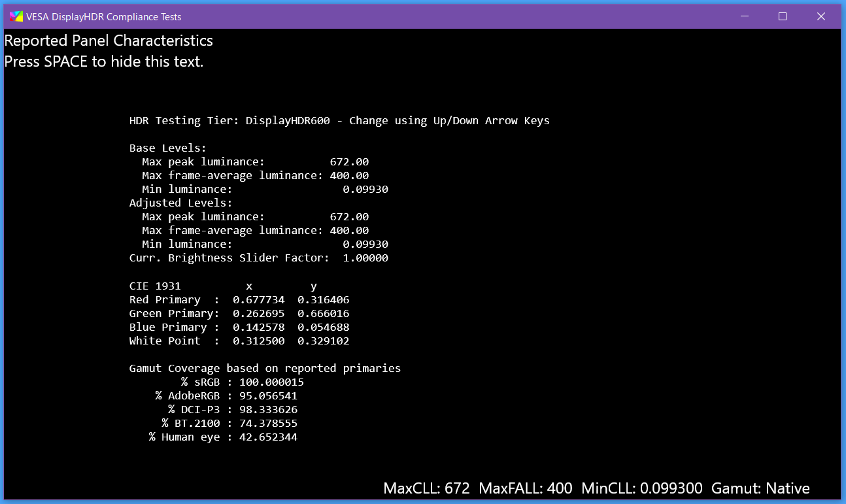Click the % sRGB coverage 100.000015 line
The image size is (846, 504).
243,382
